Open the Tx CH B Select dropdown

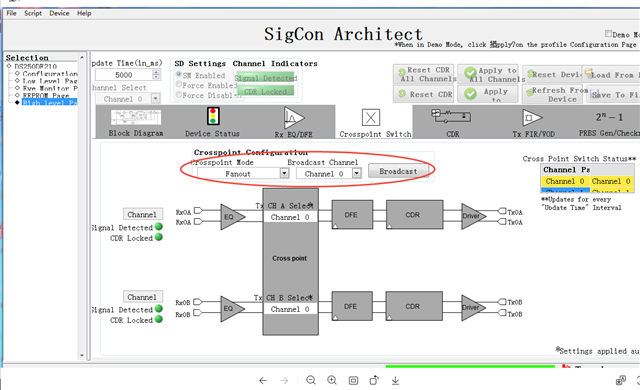point(290,309)
